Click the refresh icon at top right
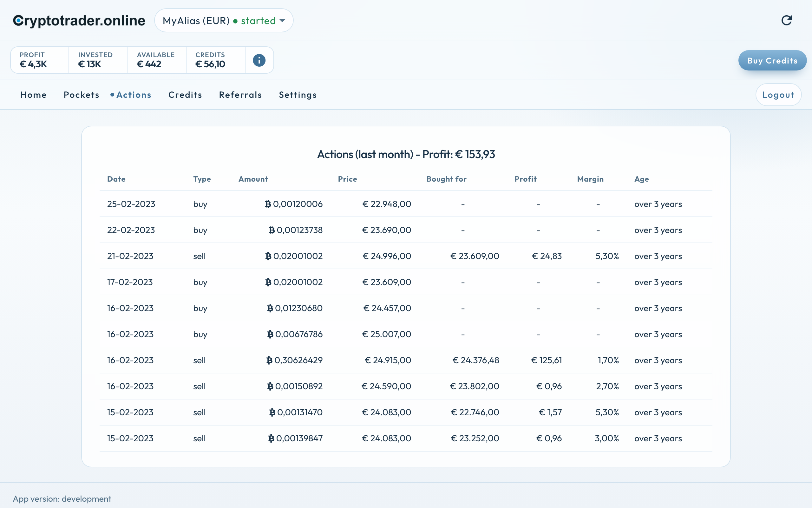 (x=787, y=21)
